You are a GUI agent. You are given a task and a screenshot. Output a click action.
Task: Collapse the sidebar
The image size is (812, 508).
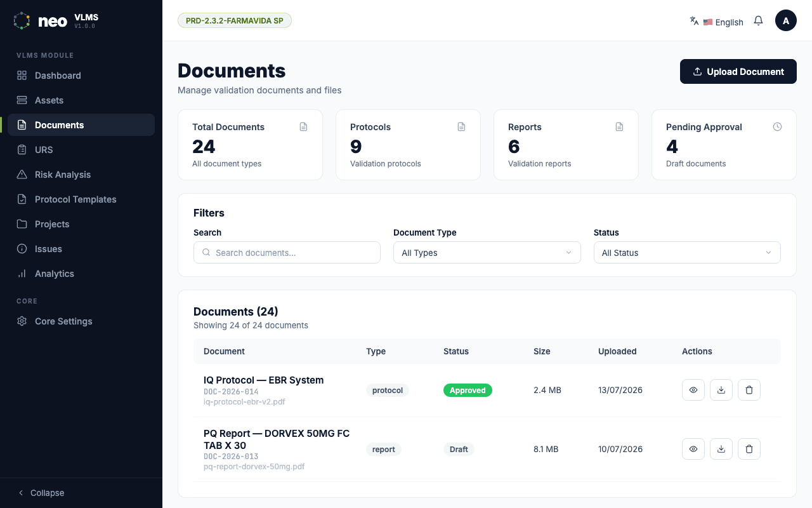(41, 493)
